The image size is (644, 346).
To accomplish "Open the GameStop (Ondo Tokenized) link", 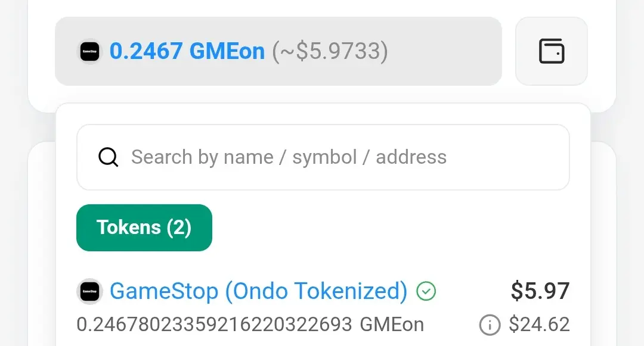I will (258, 291).
